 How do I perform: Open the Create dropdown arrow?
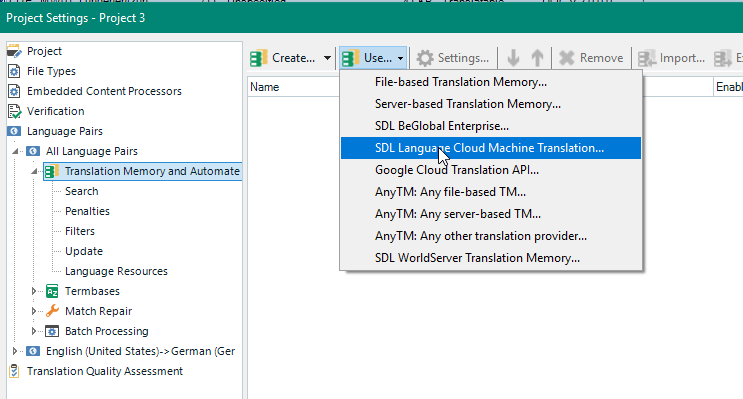point(327,58)
